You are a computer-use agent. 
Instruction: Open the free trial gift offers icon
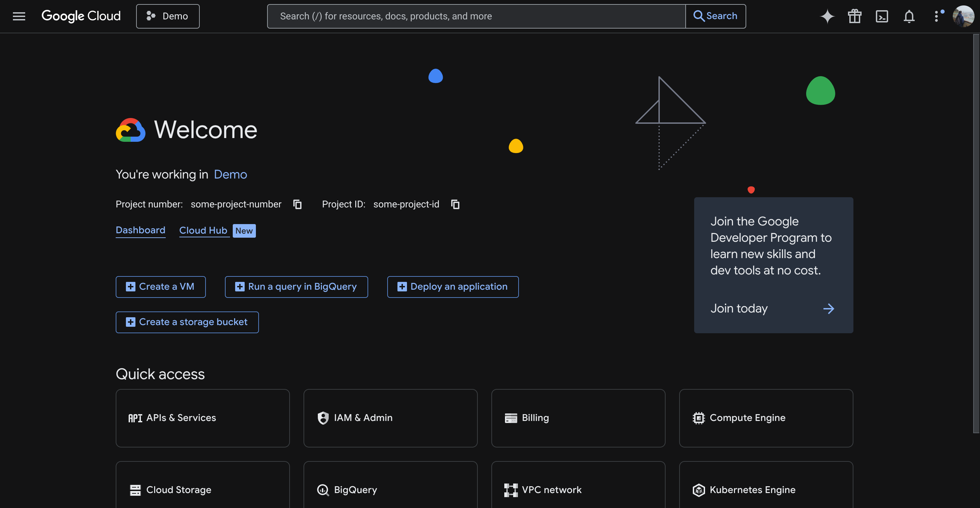click(854, 16)
